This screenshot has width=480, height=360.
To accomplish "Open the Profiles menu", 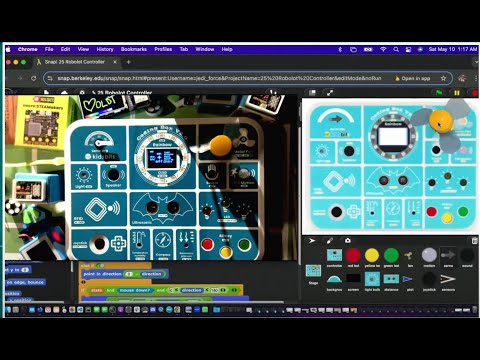I will pyautogui.click(x=163, y=49).
